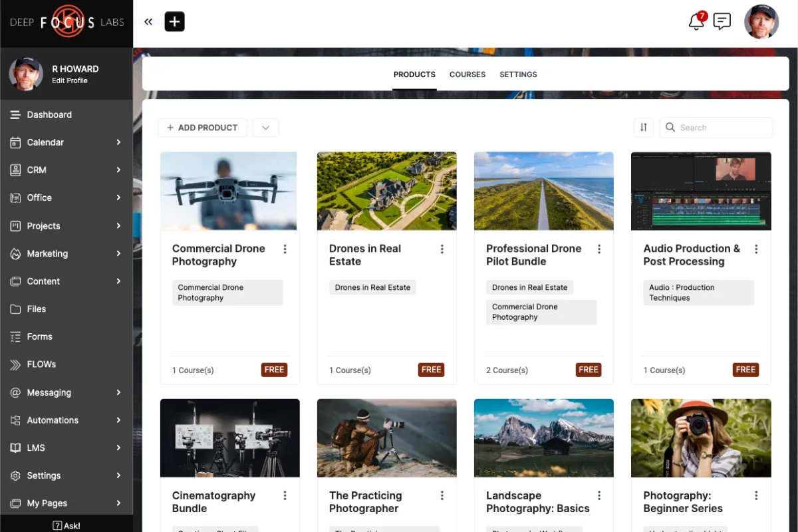798x532 pixels.
Task: Click the Add Product button
Action: click(x=202, y=128)
